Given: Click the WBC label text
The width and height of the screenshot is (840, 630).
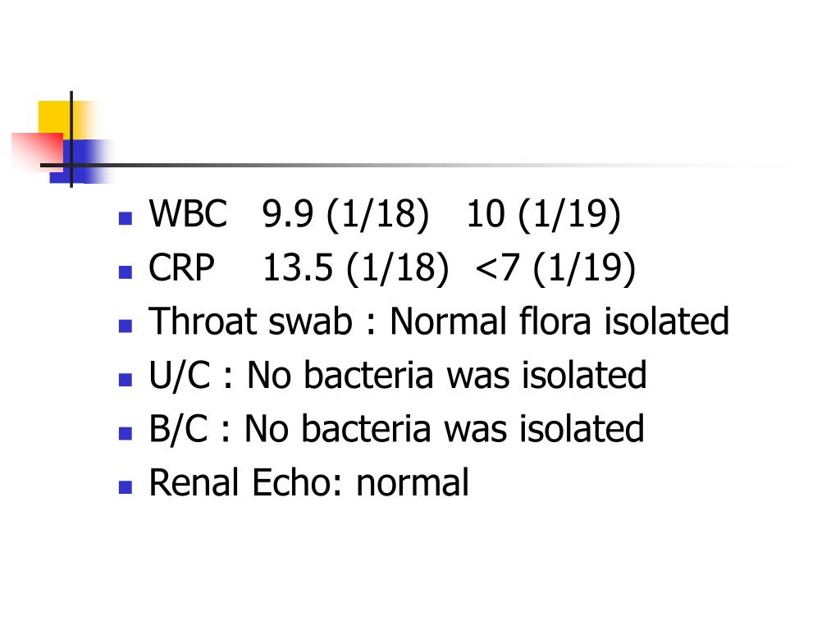Looking at the screenshot, I should (188, 214).
